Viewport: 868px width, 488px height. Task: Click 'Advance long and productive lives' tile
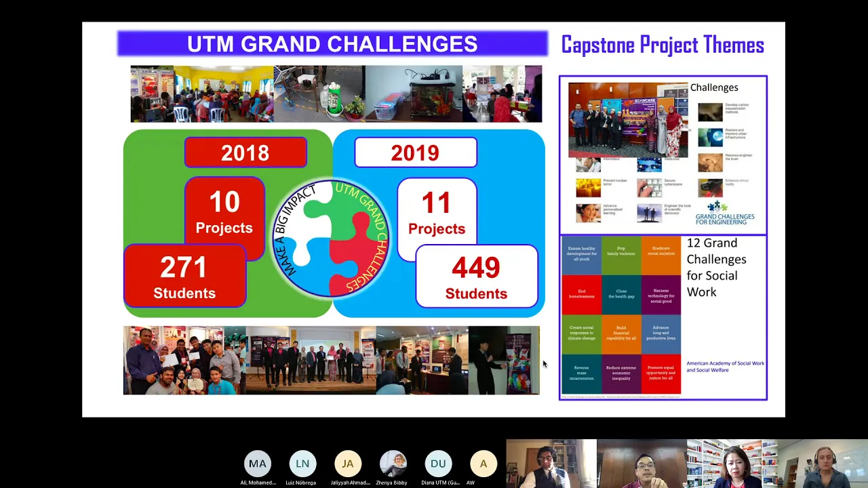(660, 333)
